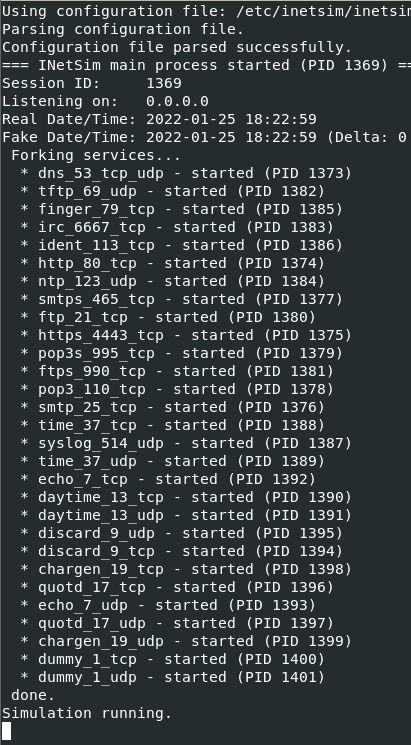Click the http_80_tcp started entry
Screen dimensions: 411x745
172,263
